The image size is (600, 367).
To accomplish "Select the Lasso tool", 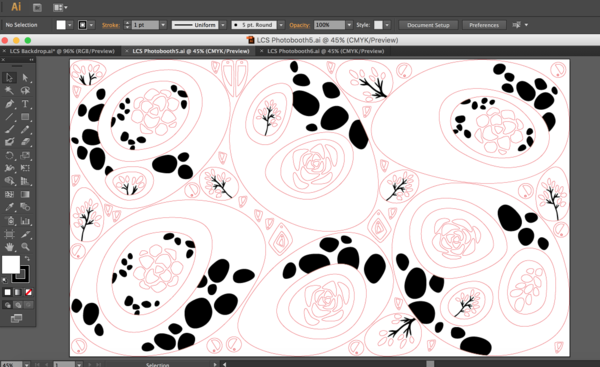I will coord(25,91).
